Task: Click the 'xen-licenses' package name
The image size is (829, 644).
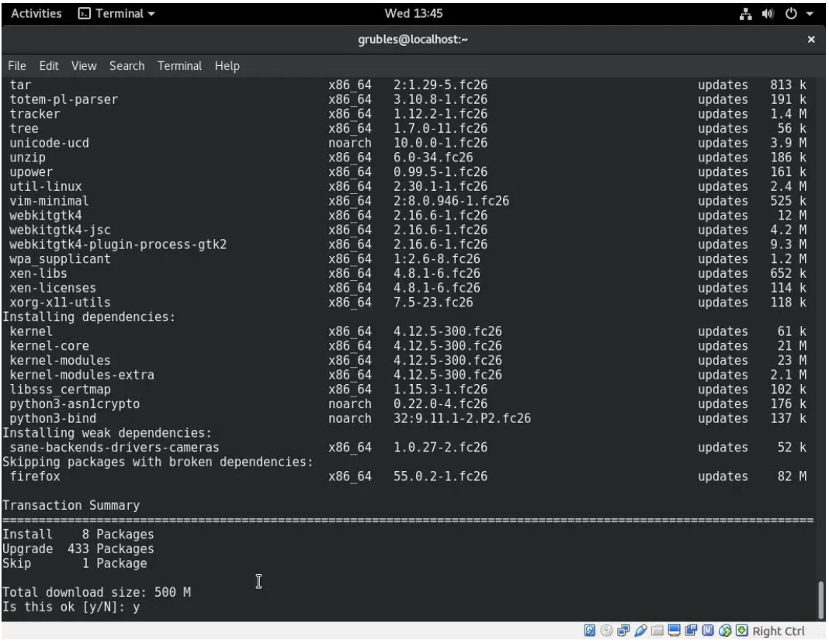Action: pos(53,288)
